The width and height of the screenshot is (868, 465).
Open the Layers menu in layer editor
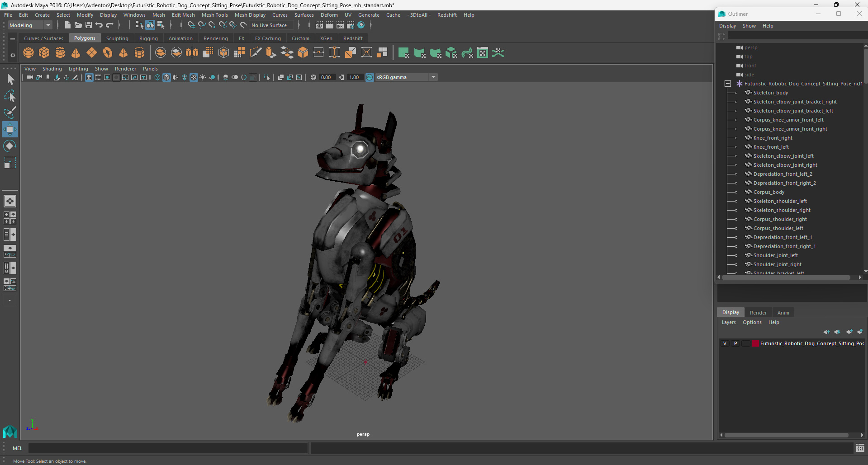click(x=729, y=322)
